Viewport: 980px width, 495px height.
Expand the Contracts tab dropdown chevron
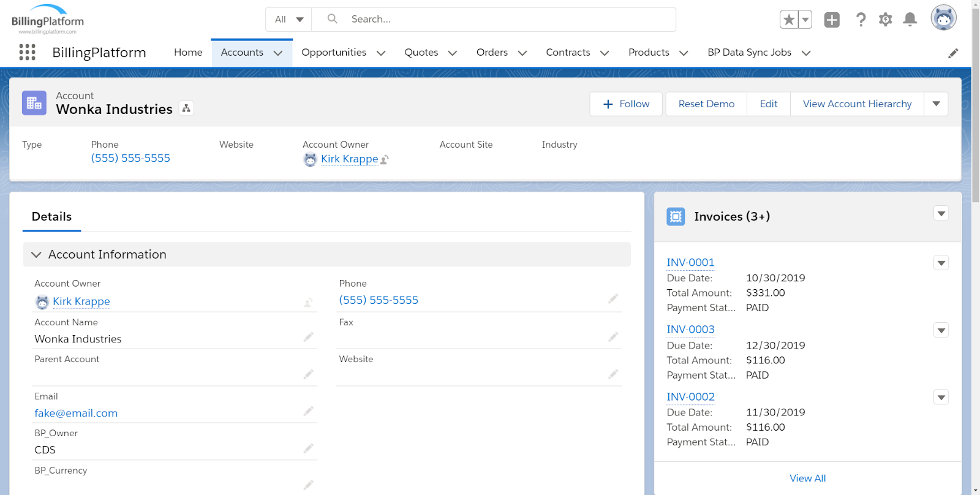[x=605, y=53]
